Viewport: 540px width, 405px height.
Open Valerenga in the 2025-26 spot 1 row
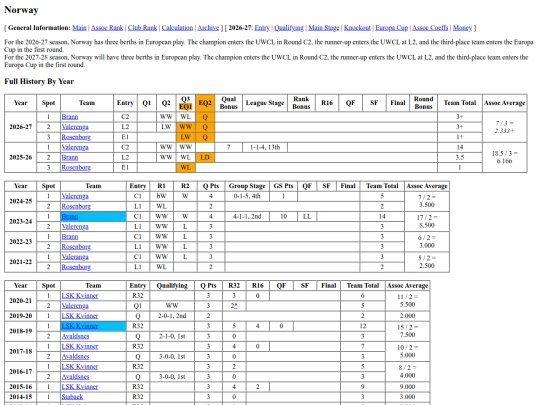click(x=75, y=147)
